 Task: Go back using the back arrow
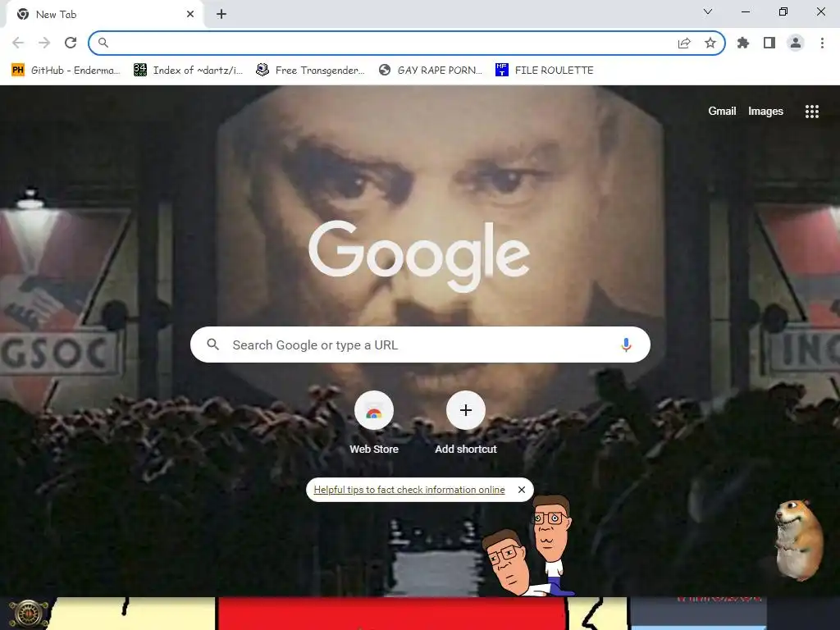(x=18, y=43)
